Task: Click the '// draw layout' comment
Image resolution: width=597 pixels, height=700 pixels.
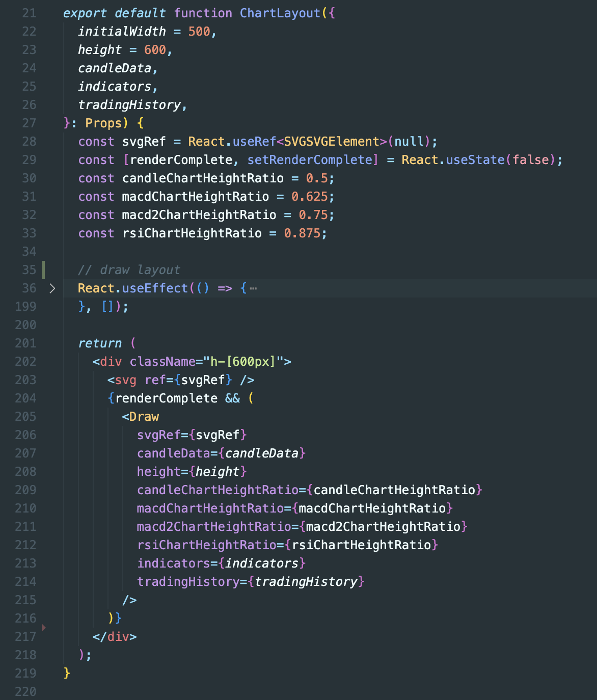Action: (129, 270)
